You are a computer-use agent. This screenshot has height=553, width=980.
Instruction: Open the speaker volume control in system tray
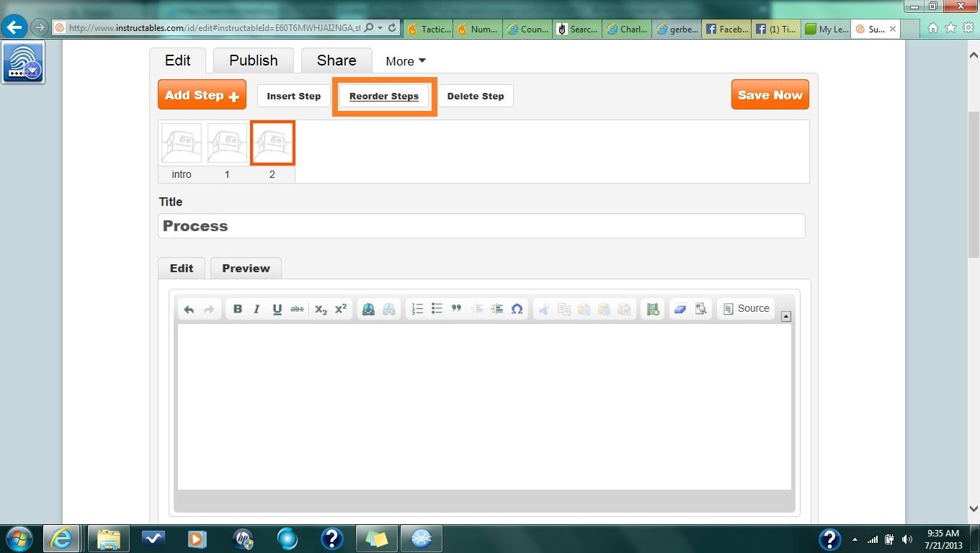906,539
